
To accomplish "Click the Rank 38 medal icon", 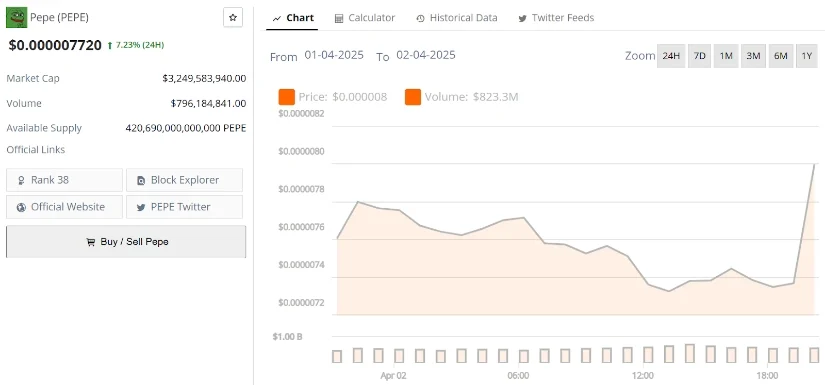I will click(x=21, y=180).
